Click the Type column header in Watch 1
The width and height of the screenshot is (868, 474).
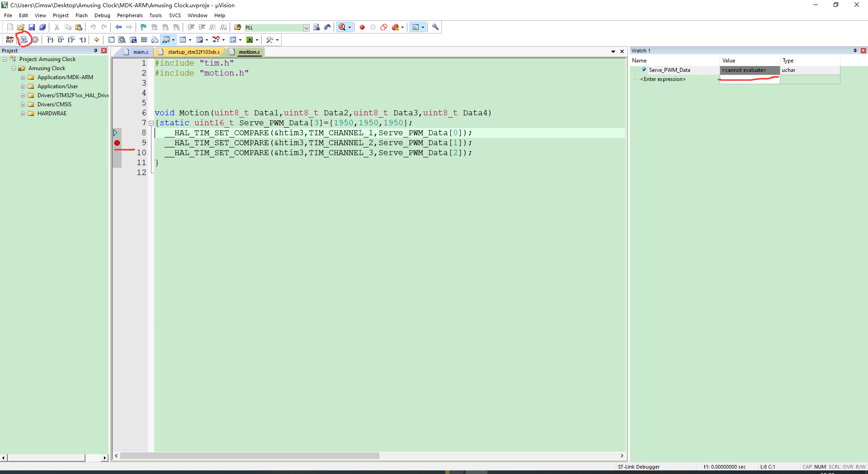(810, 61)
